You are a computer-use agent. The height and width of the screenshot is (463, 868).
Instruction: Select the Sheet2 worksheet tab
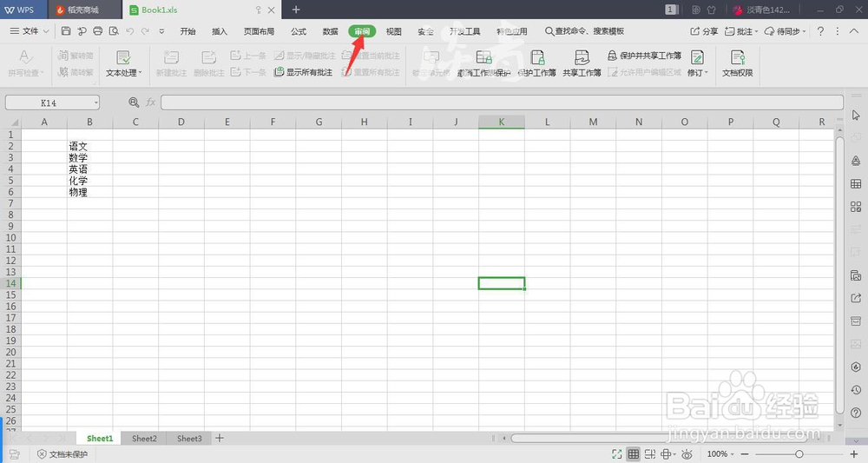click(x=144, y=438)
